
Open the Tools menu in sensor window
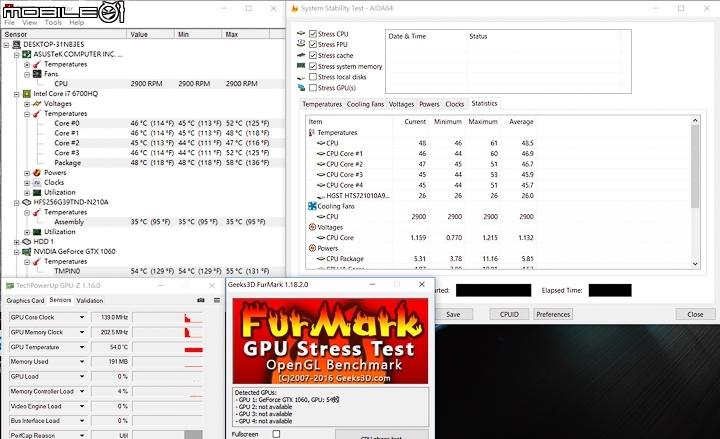53,23
